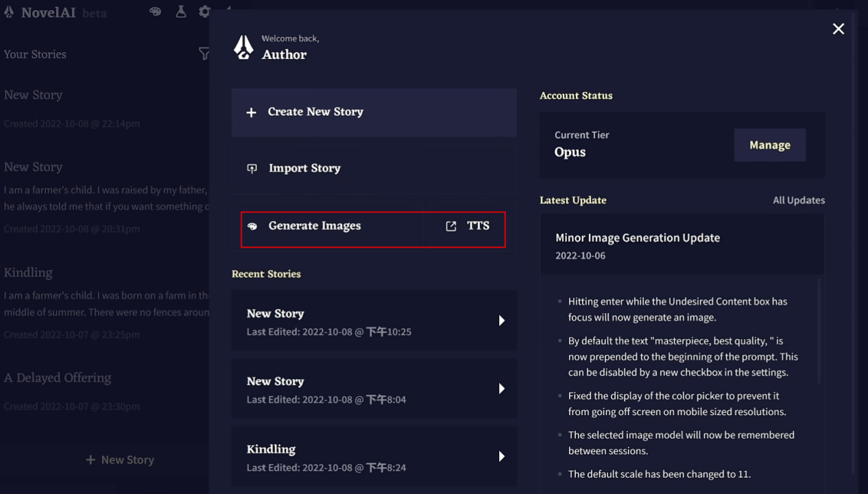Click Create New Story button
This screenshot has width=868, height=494.
click(x=374, y=112)
